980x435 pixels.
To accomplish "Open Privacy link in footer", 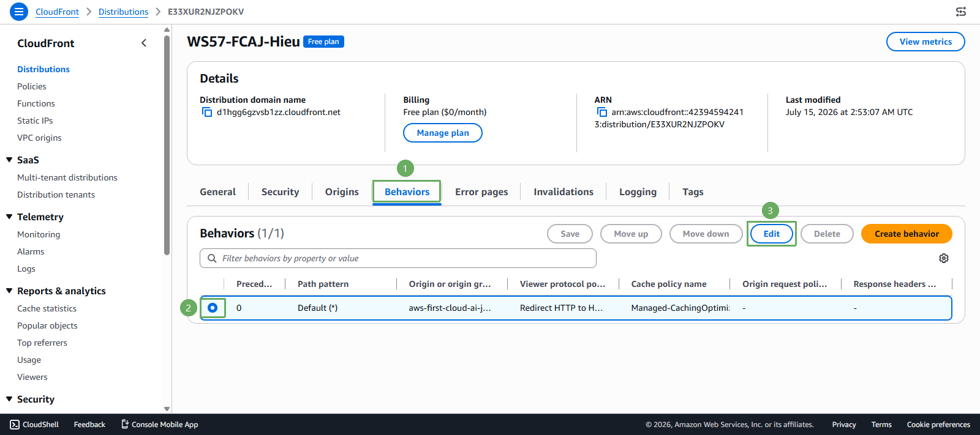I will pos(843,425).
